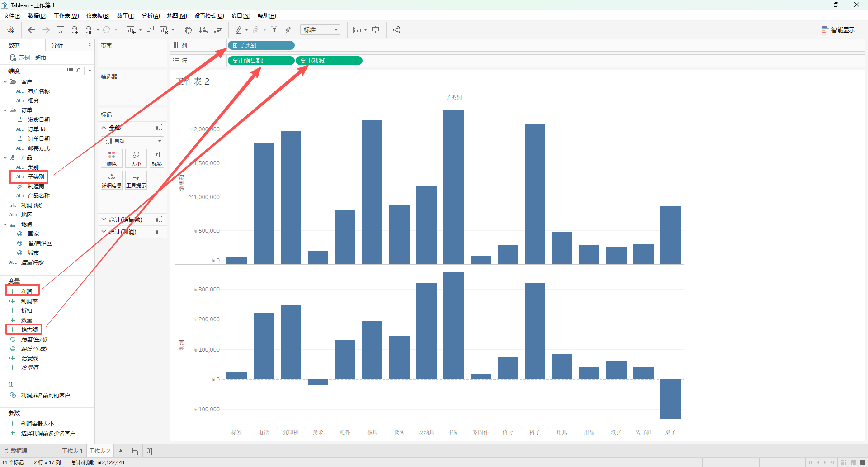Image resolution: width=868 pixels, height=467 pixels.
Task: Toggle the pin/fix axes toolbar icon
Action: [x=288, y=30]
